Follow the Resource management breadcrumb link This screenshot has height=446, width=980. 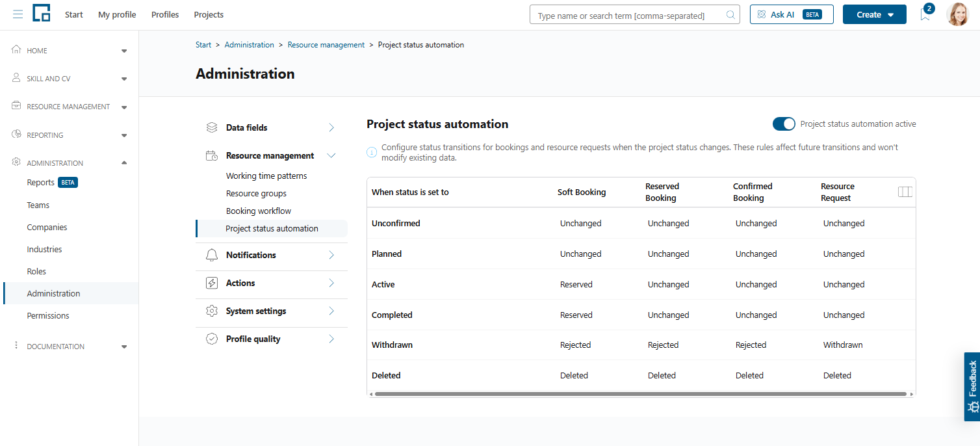326,45
